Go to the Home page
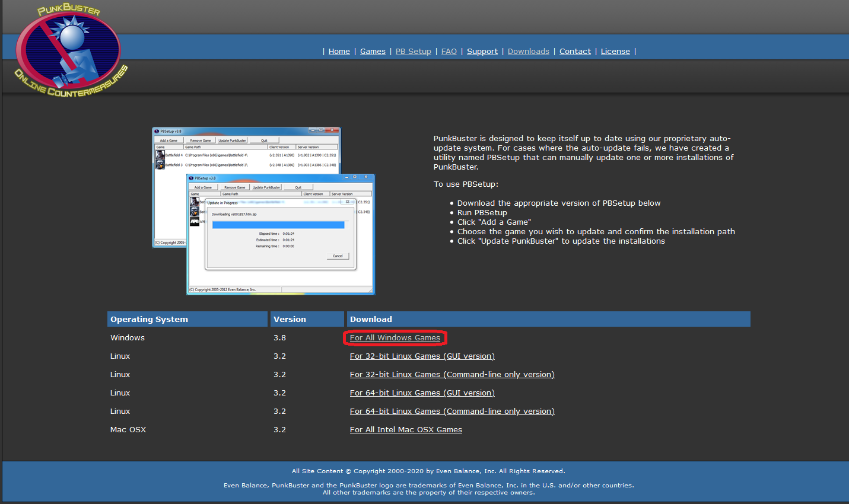 point(339,52)
